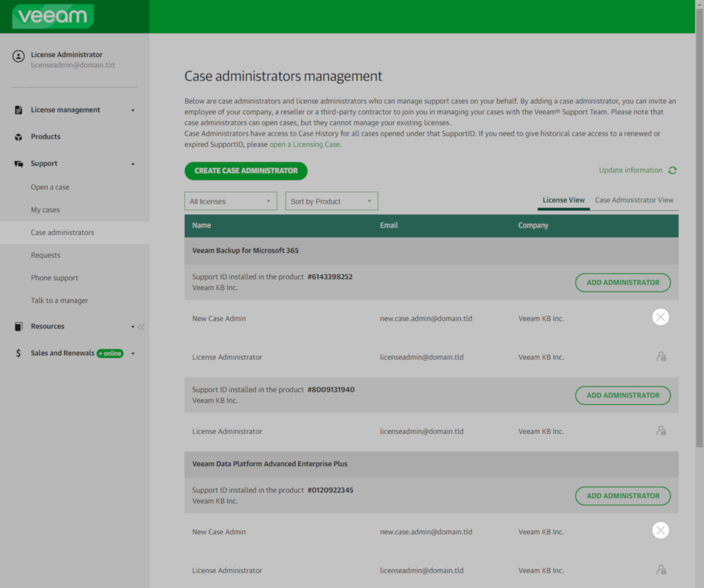Select Open a case in sidebar
The width and height of the screenshot is (704, 588).
pos(50,188)
